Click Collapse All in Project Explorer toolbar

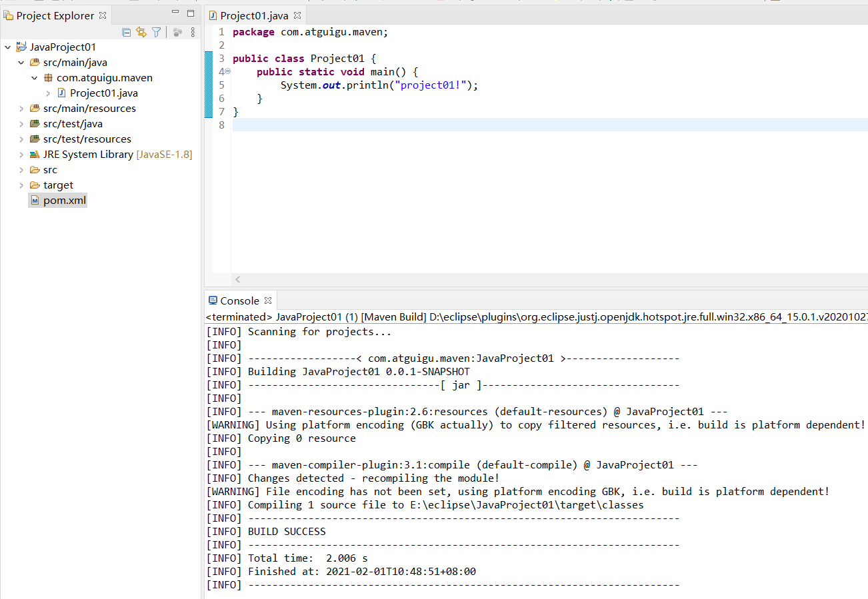click(x=126, y=32)
